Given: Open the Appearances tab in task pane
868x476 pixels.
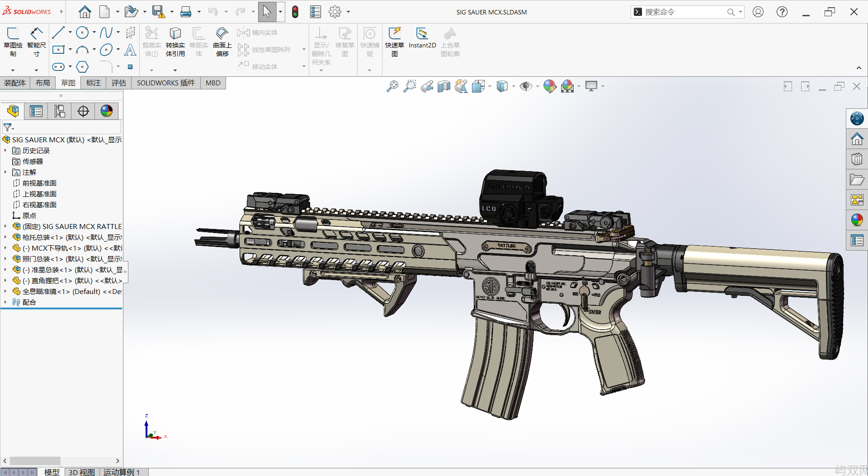Looking at the screenshot, I should [857, 220].
